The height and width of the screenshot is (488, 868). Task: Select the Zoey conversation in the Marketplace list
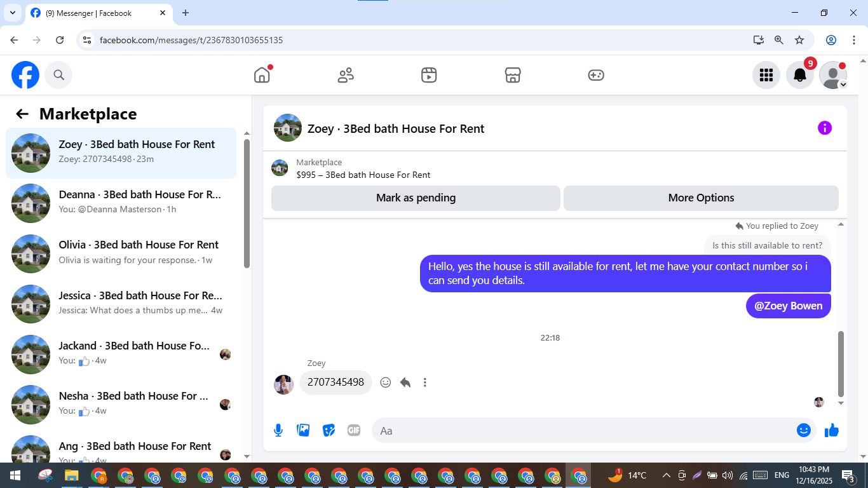coord(121,153)
